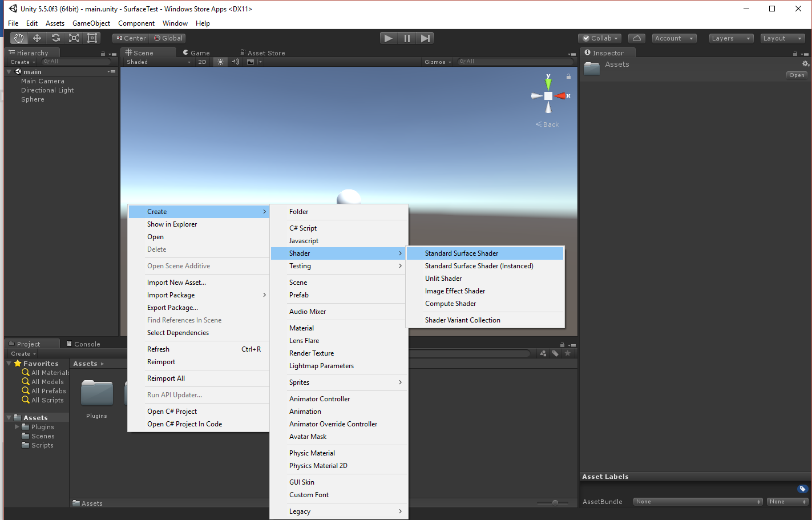Toggle Hierarchy panel lock icon
Screen dimensions: 812x520
pyautogui.click(x=103, y=54)
